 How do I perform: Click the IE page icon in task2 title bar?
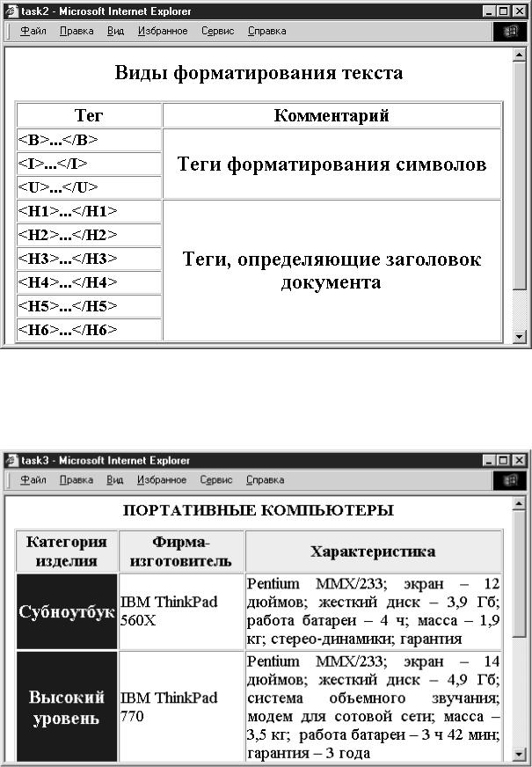pos(11,11)
